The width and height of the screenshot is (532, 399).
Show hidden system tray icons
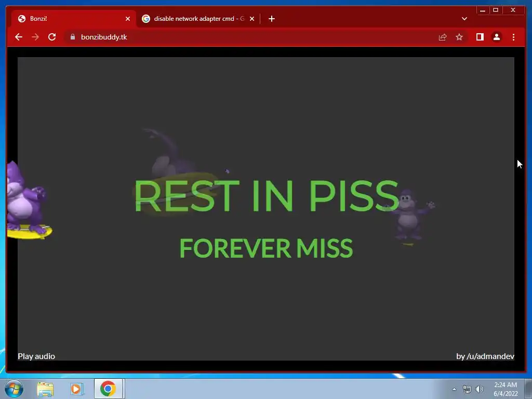click(x=454, y=389)
